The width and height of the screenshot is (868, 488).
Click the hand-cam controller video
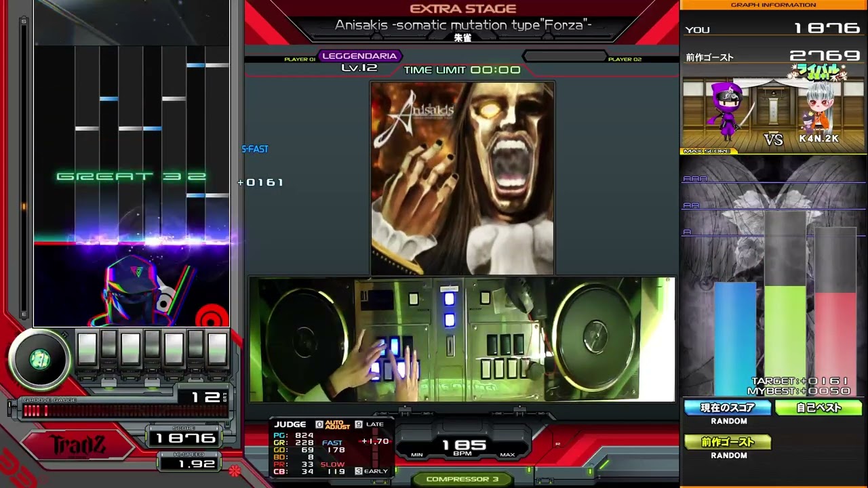pyautogui.click(x=461, y=339)
